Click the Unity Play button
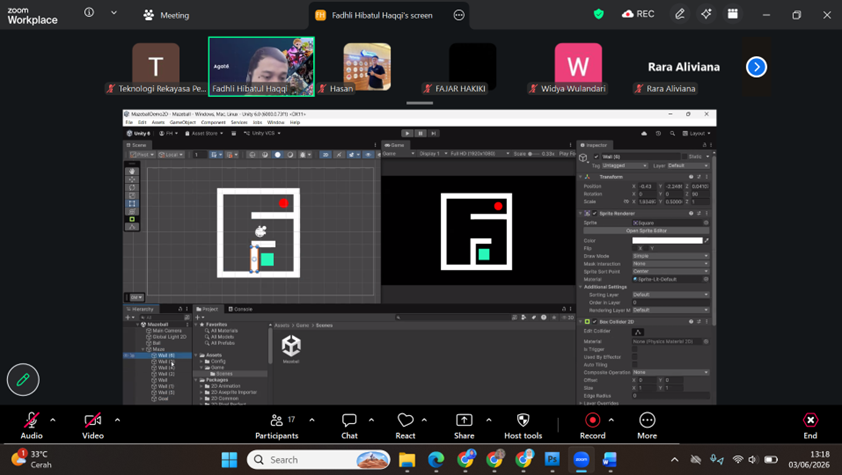 (407, 133)
